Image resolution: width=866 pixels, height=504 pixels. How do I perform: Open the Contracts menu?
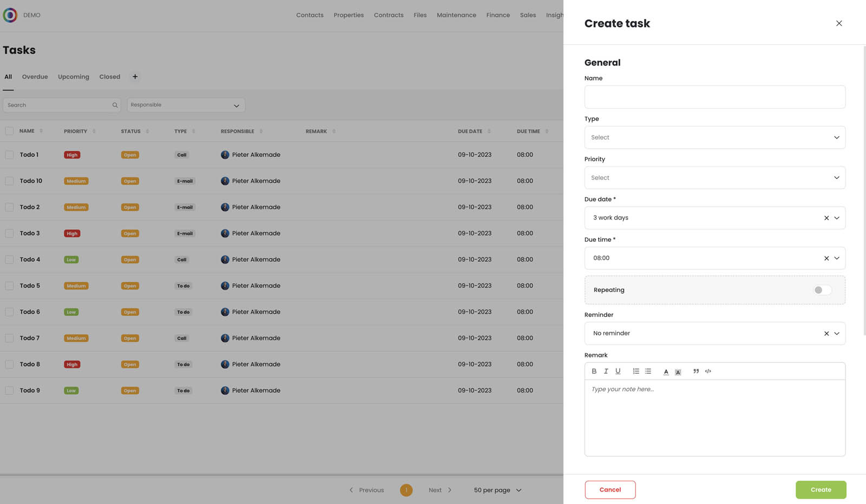click(x=389, y=15)
